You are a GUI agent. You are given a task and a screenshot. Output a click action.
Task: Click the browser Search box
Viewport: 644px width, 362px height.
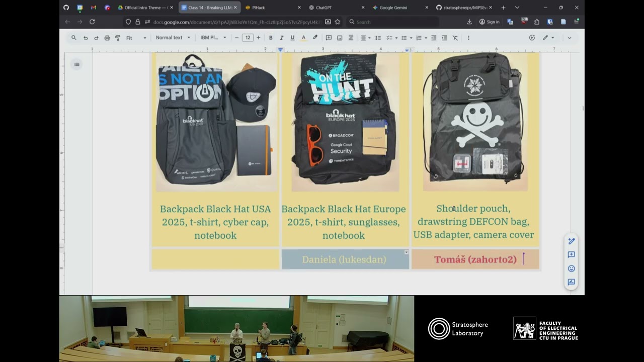pos(392,22)
